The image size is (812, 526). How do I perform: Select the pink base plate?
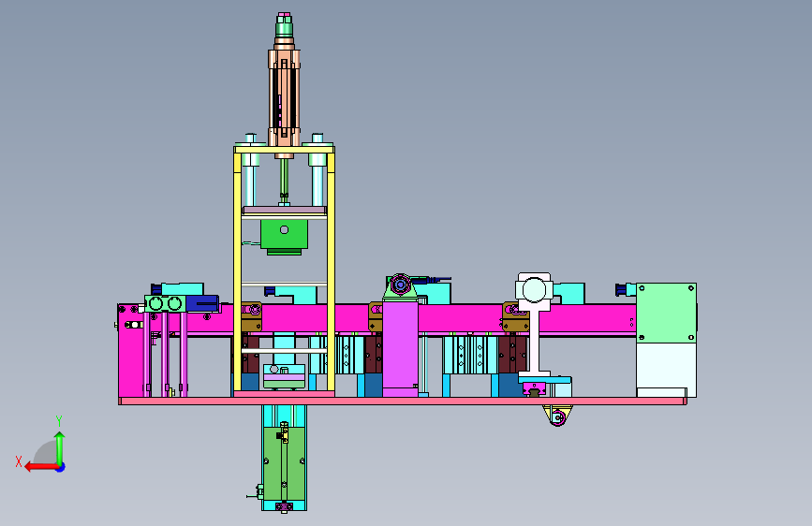(x=403, y=401)
